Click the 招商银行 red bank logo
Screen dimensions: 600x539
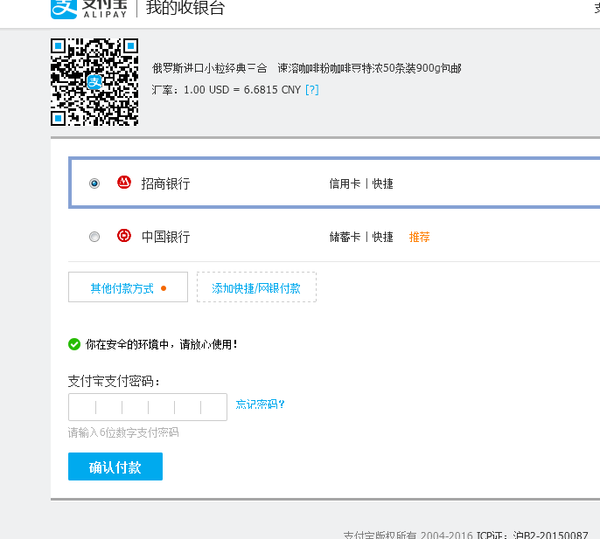(124, 182)
